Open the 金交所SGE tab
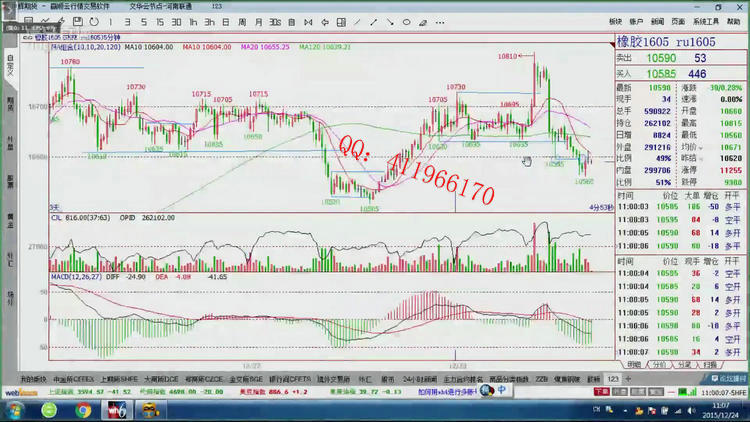This screenshot has height=422, width=750. point(246,379)
